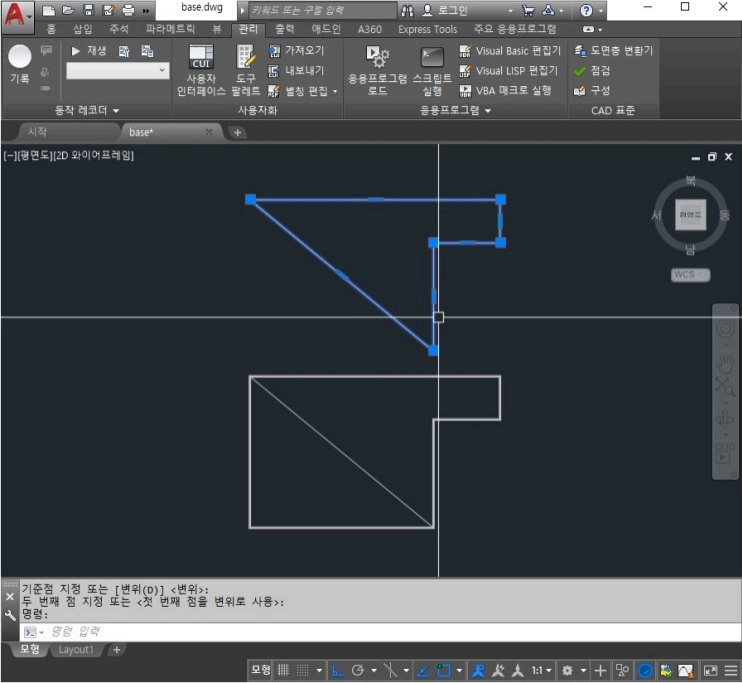Screen dimensions: 742x683
Task: Add a new drawing tab with plus
Action: [238, 133]
